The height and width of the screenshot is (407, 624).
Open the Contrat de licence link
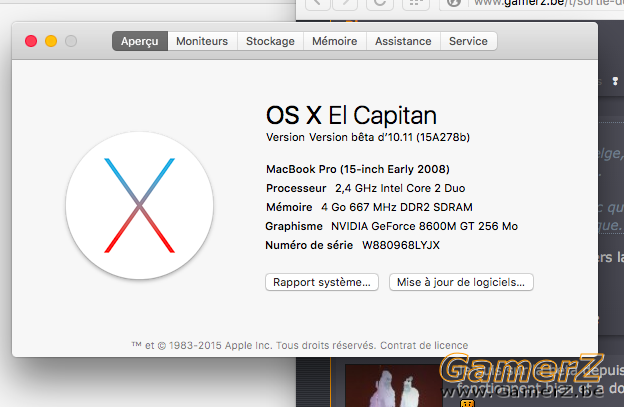point(424,345)
